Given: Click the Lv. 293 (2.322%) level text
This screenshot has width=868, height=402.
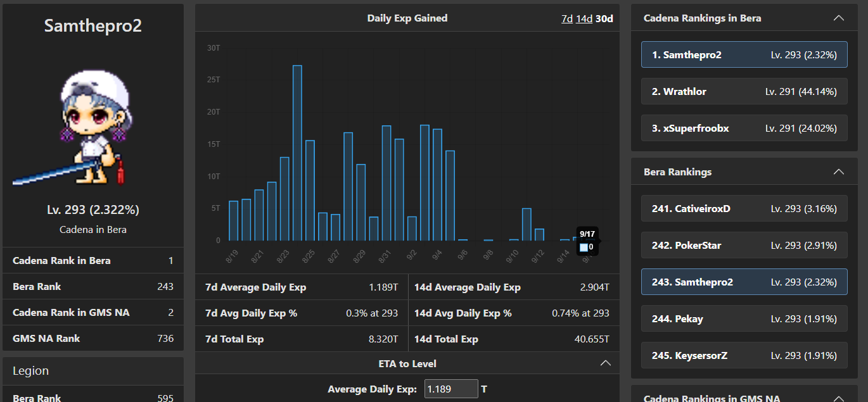Looking at the screenshot, I should (93, 210).
